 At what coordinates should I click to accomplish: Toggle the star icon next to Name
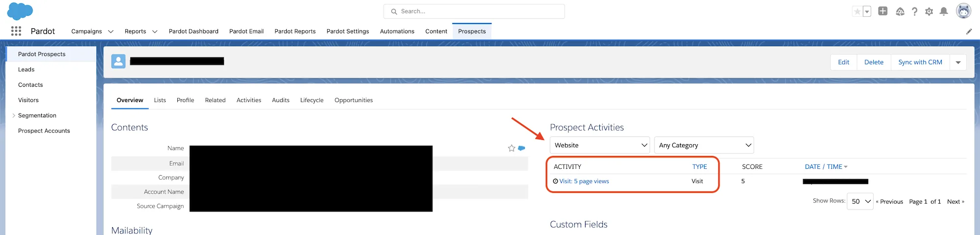[512, 148]
